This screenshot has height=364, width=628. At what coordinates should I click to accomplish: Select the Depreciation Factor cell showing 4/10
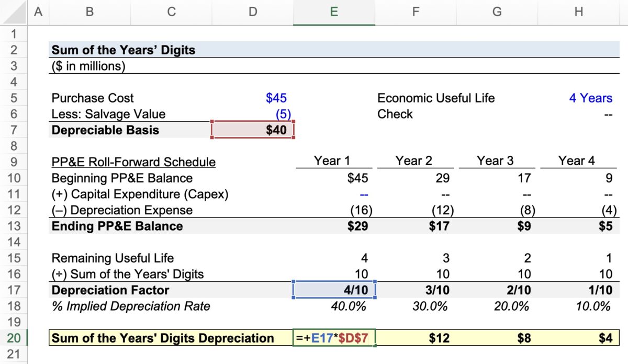[x=333, y=290]
